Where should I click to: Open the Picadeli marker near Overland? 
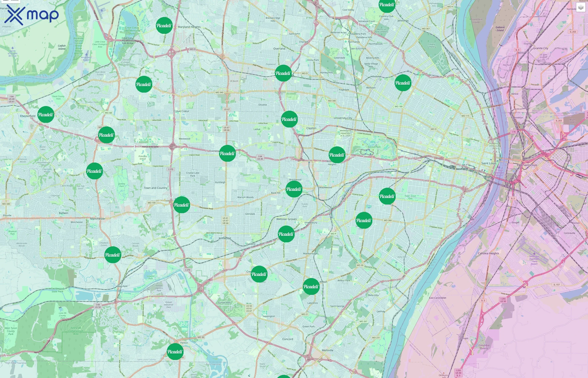(x=283, y=73)
